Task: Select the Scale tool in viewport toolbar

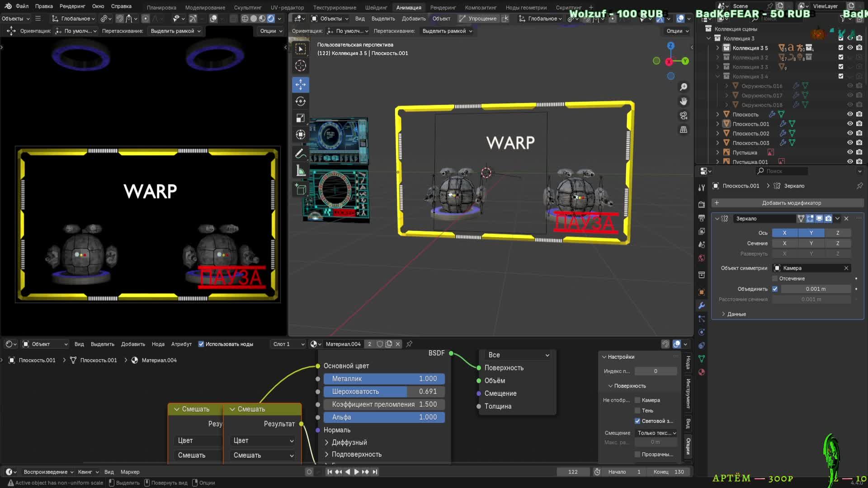Action: [301, 118]
